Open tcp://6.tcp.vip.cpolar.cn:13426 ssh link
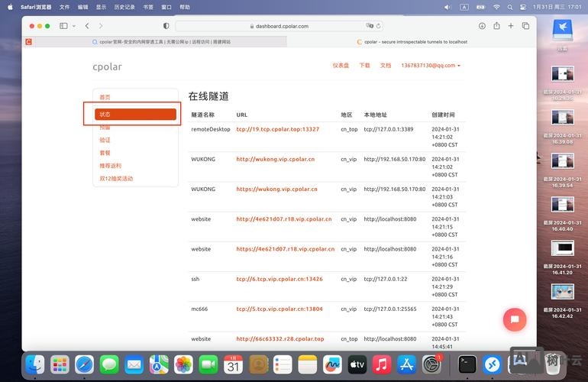 click(x=279, y=279)
